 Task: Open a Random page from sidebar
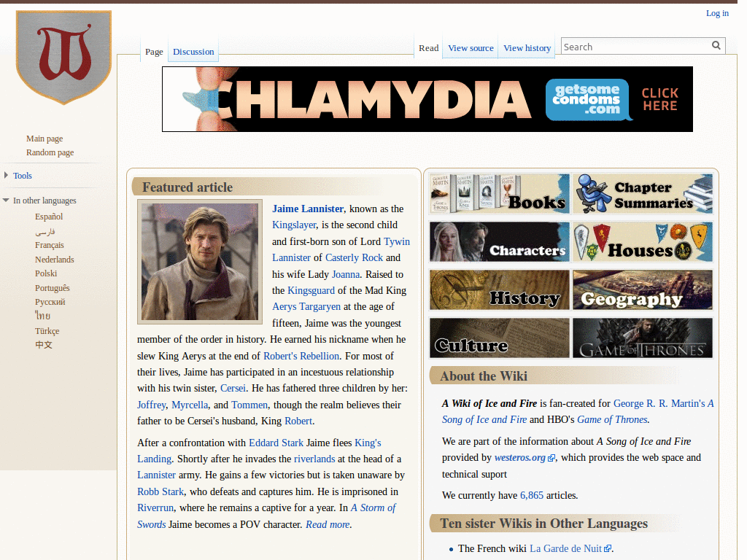[50, 152]
